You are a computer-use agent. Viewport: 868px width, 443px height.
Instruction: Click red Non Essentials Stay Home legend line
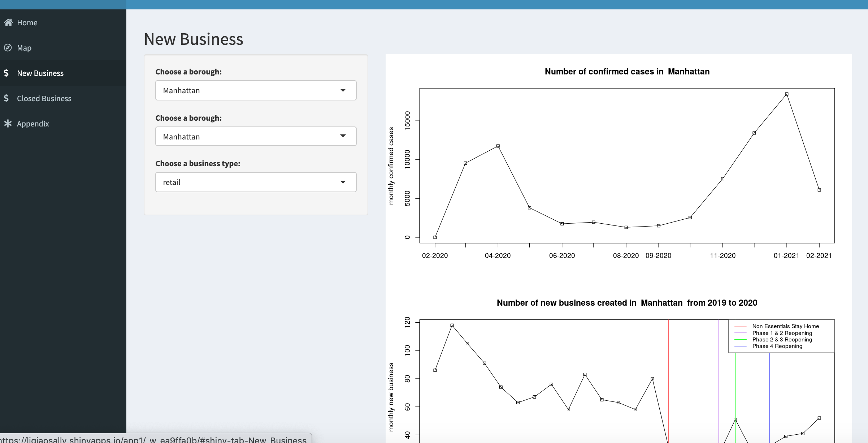pyautogui.click(x=741, y=326)
